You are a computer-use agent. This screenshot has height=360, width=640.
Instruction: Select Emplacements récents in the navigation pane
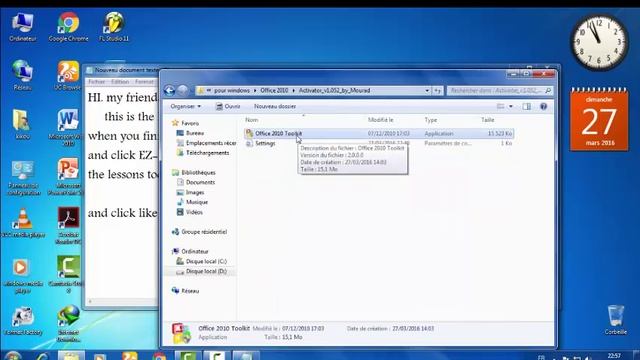[207, 143]
